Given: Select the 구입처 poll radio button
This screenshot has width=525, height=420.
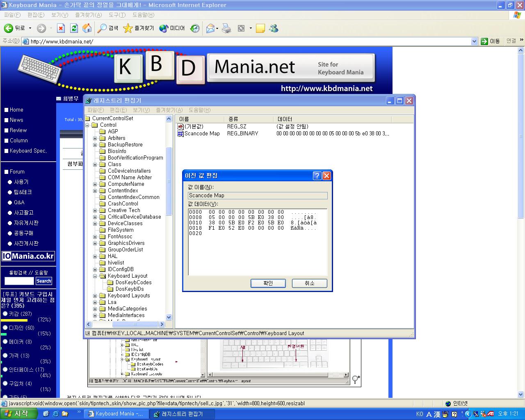Looking at the screenshot, I should pos(5,383).
